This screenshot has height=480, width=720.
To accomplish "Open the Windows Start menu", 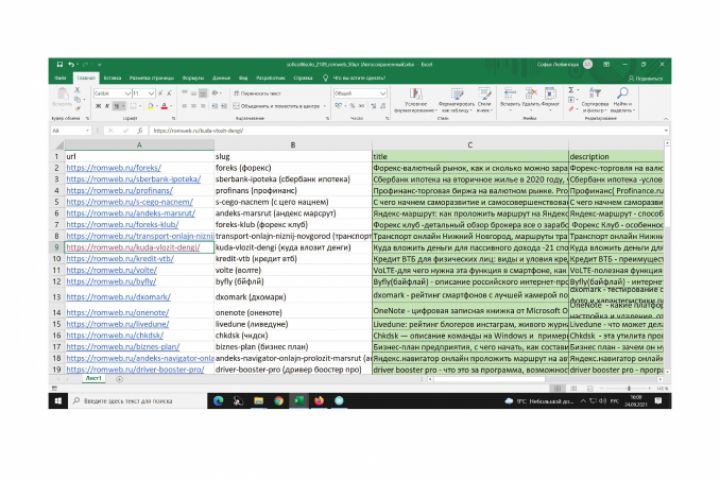I will (x=58, y=401).
